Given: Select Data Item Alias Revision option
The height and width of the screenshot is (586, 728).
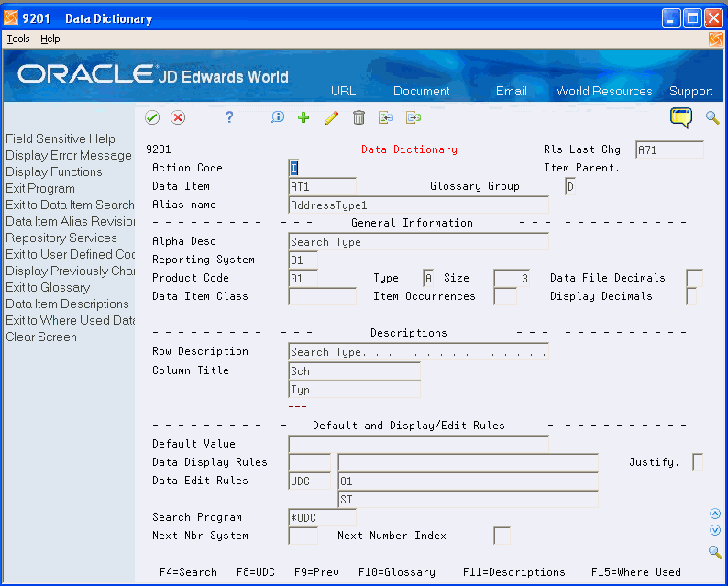Looking at the screenshot, I should 70,222.
